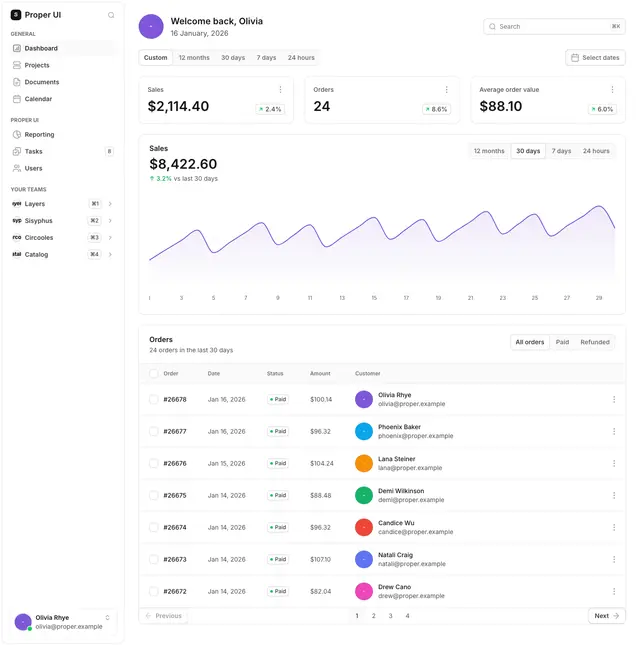Image resolution: width=640 pixels, height=645 pixels.
Task: Check the box for order #26673
Action: [x=153, y=559]
